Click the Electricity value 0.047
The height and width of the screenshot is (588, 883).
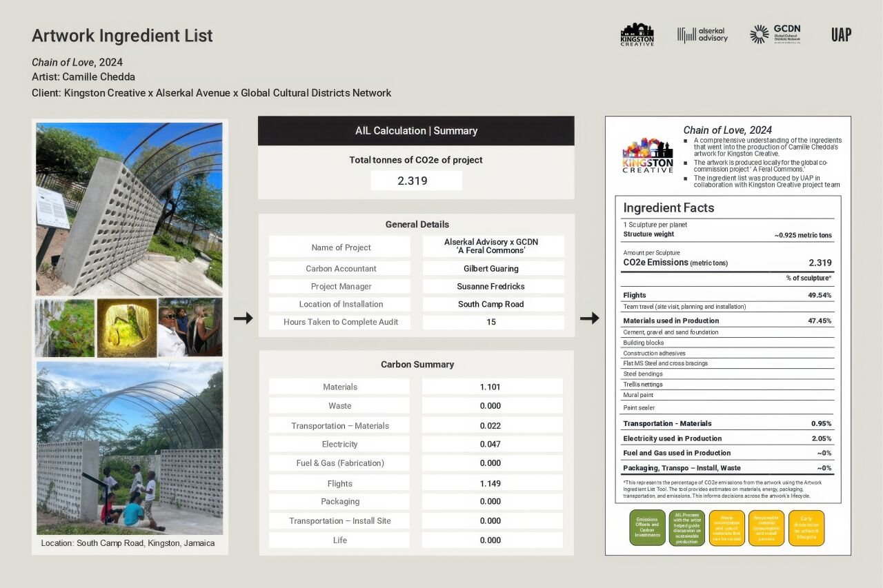(x=492, y=444)
